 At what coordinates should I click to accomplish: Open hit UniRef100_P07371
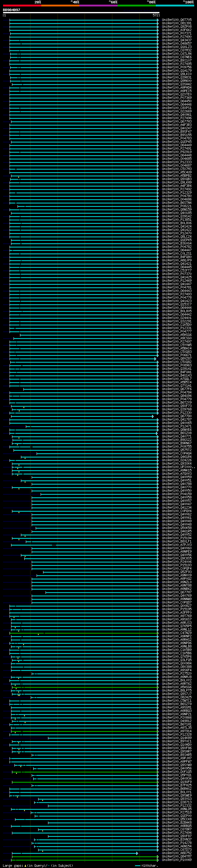click(177, 33)
